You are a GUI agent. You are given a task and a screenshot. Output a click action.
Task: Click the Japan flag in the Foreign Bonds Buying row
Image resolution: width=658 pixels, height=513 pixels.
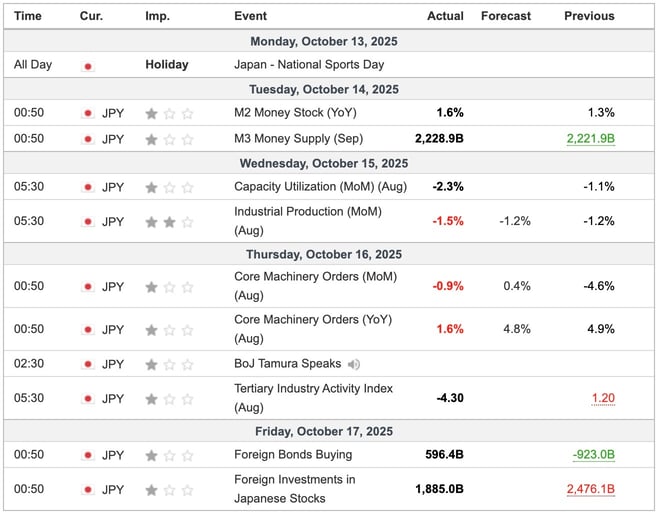[x=88, y=455]
